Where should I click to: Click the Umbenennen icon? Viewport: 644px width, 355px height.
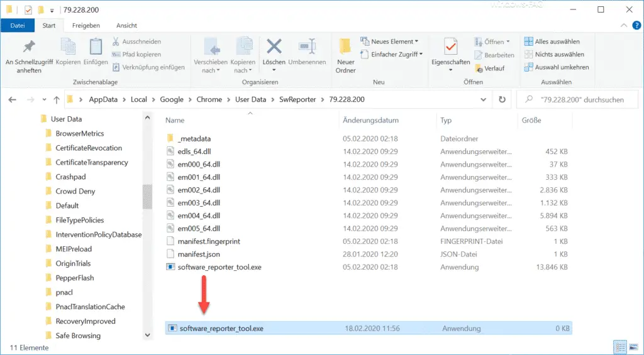307,46
